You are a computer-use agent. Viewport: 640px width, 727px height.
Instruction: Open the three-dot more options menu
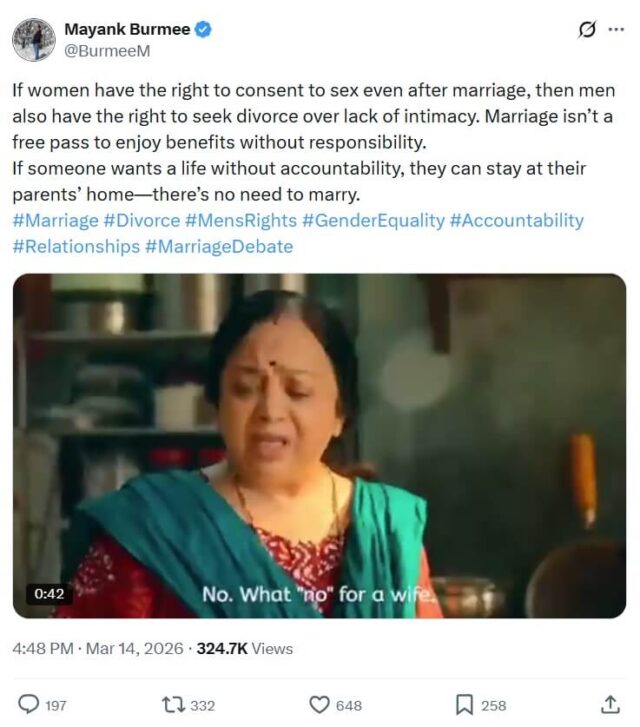(616, 30)
